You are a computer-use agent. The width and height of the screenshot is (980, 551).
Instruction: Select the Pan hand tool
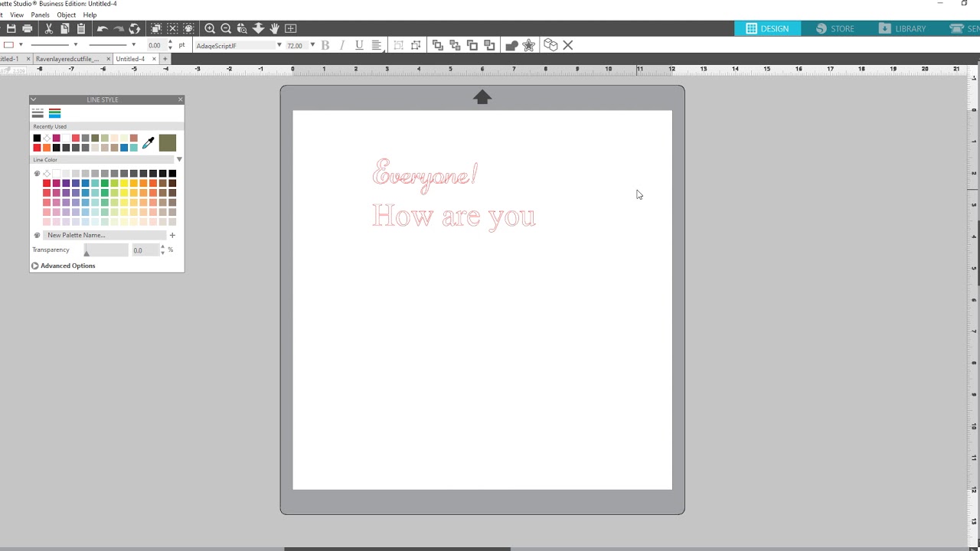(274, 28)
